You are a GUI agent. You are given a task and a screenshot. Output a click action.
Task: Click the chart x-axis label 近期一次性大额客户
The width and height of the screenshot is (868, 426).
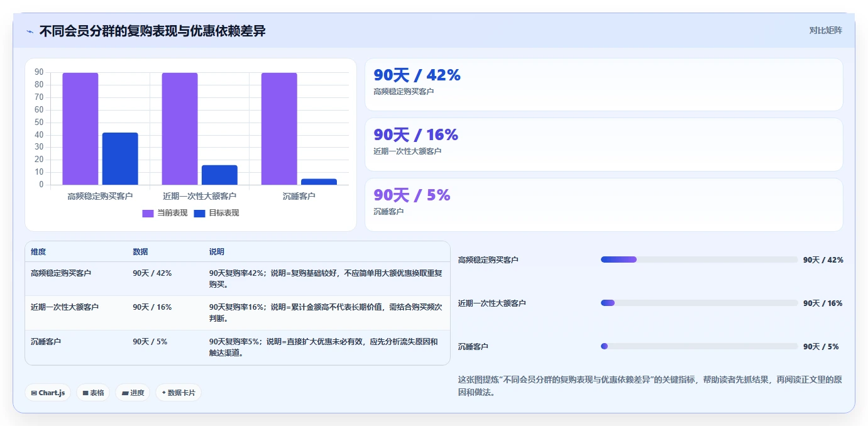(x=199, y=197)
